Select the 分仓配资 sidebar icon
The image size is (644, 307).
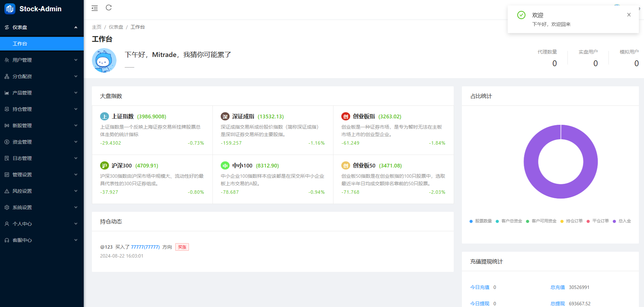pos(6,76)
